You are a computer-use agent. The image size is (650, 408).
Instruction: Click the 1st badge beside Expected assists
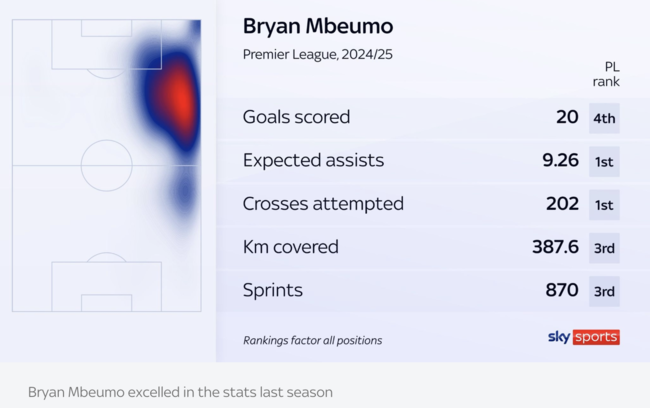(x=604, y=162)
